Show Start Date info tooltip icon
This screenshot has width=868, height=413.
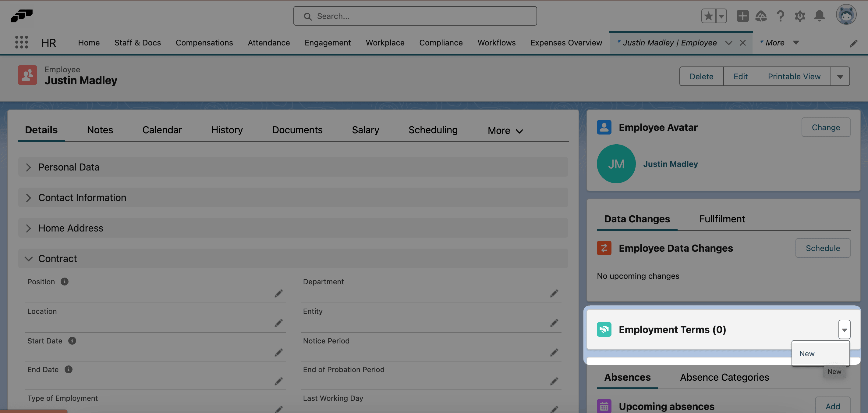(72, 340)
